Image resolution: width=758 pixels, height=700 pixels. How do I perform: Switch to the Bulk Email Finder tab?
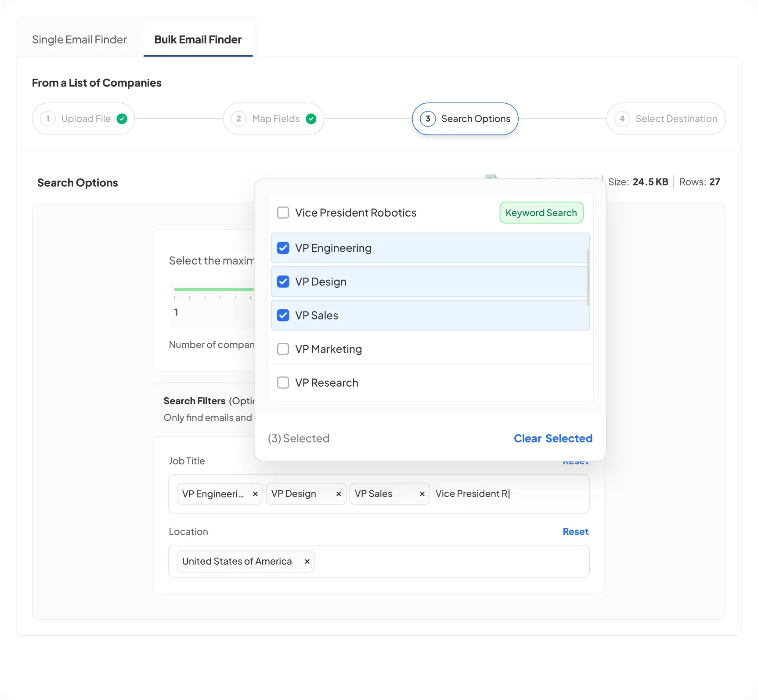[197, 39]
